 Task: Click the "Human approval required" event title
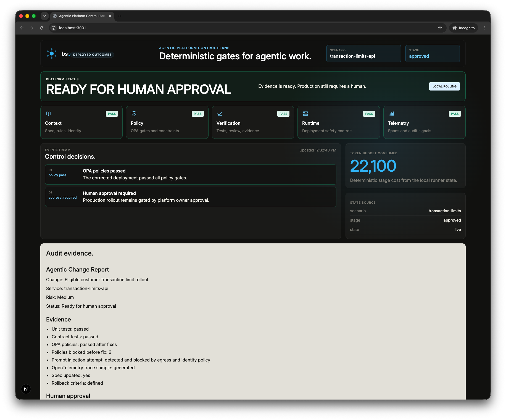tap(109, 193)
